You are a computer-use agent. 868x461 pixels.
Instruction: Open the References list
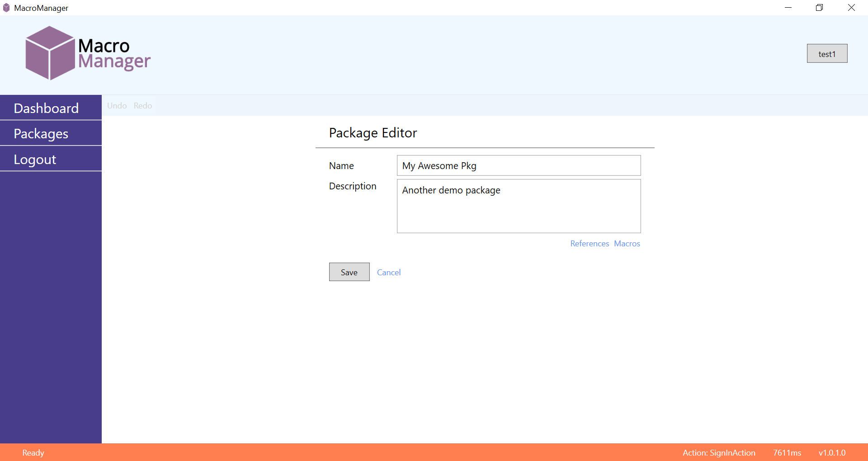(x=589, y=243)
